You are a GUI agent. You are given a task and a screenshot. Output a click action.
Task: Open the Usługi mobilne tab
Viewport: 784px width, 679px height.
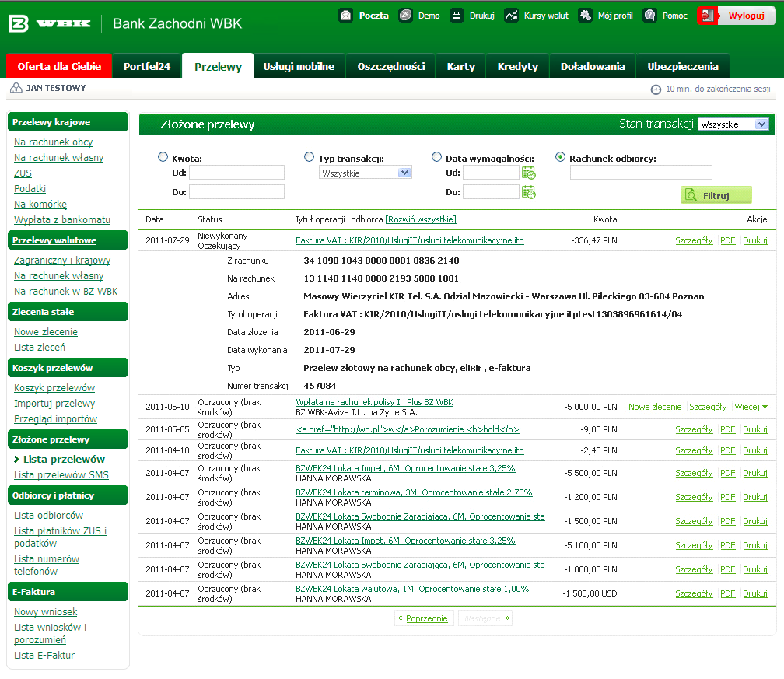coord(299,66)
